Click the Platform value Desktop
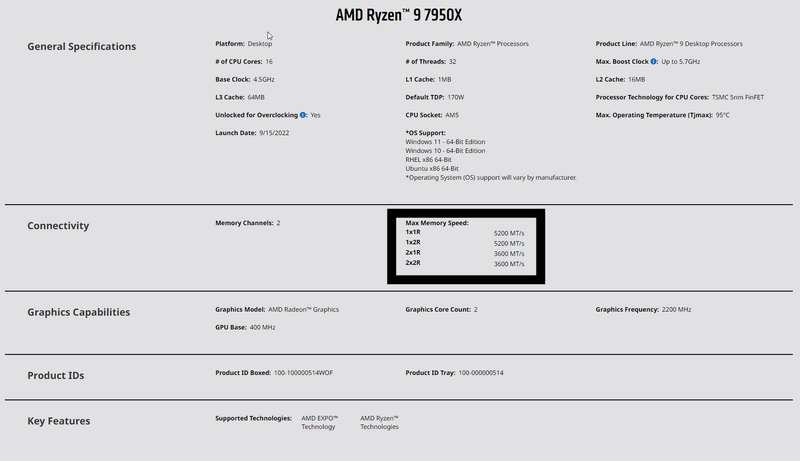The image size is (800, 461). pos(260,44)
